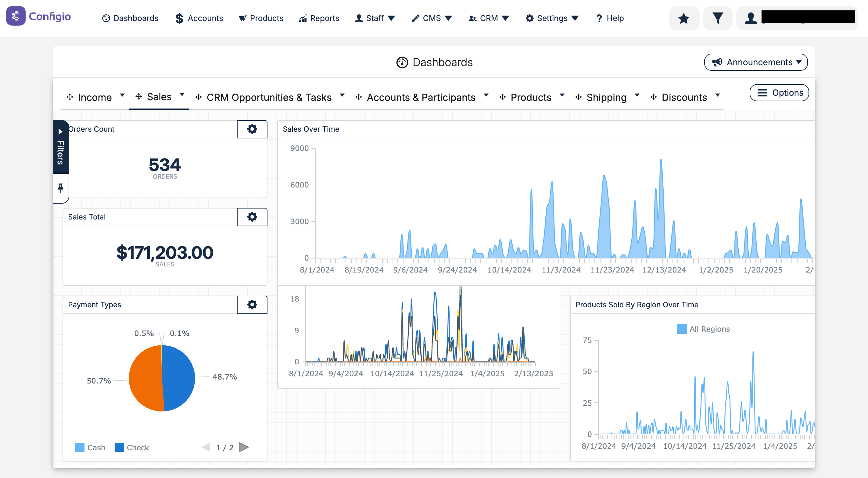Click move handle beside Shipping tab
Screen dimensions: 868x478
point(578,97)
